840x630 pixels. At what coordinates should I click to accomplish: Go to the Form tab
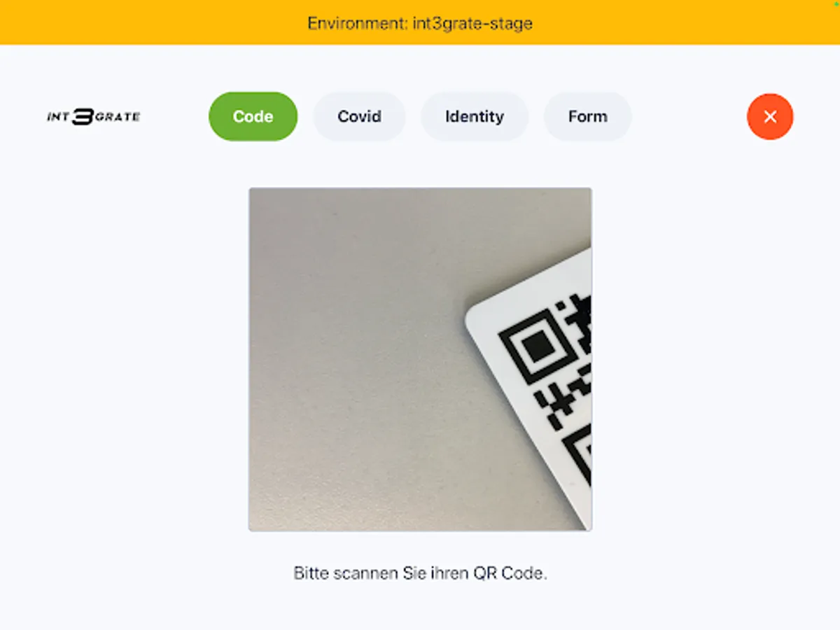(x=588, y=116)
